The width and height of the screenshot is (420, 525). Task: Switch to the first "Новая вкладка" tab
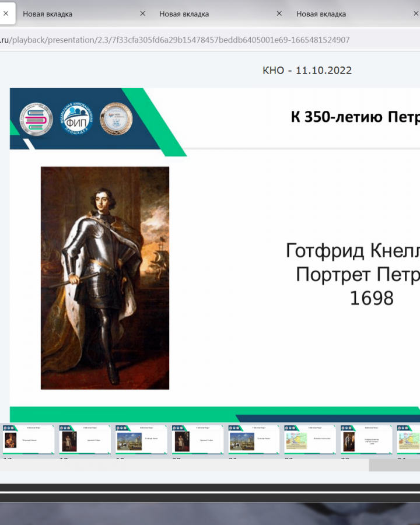point(76,13)
